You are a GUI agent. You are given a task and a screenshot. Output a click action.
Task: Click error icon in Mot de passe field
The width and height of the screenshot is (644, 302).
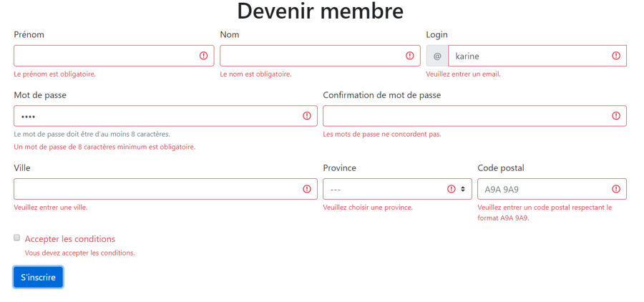click(306, 116)
